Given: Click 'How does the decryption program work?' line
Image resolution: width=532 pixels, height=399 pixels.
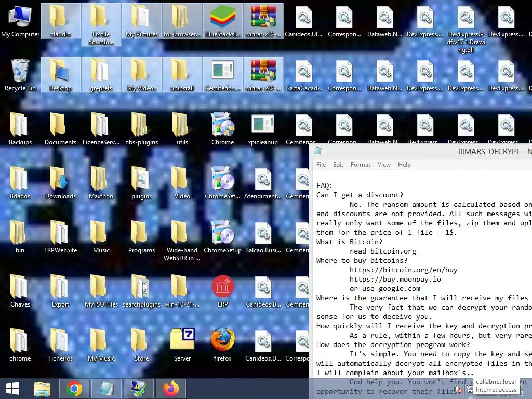Looking at the screenshot, I should (393, 345).
